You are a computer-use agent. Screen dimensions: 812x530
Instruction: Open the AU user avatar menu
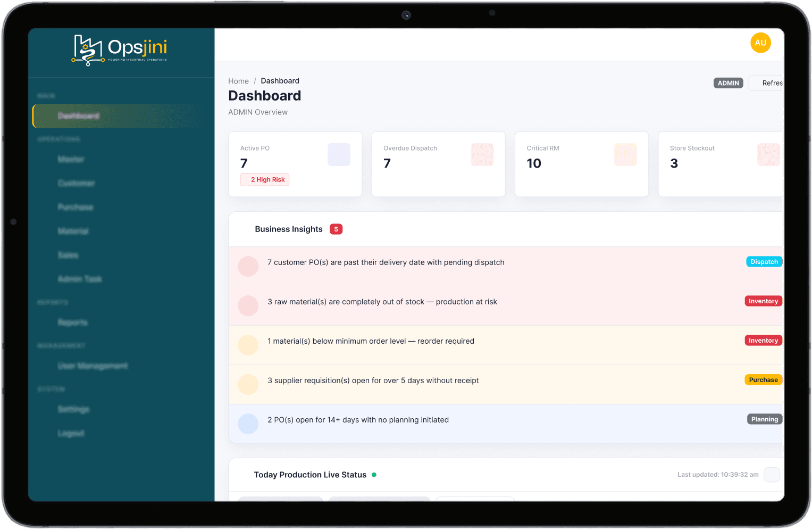pyautogui.click(x=760, y=43)
